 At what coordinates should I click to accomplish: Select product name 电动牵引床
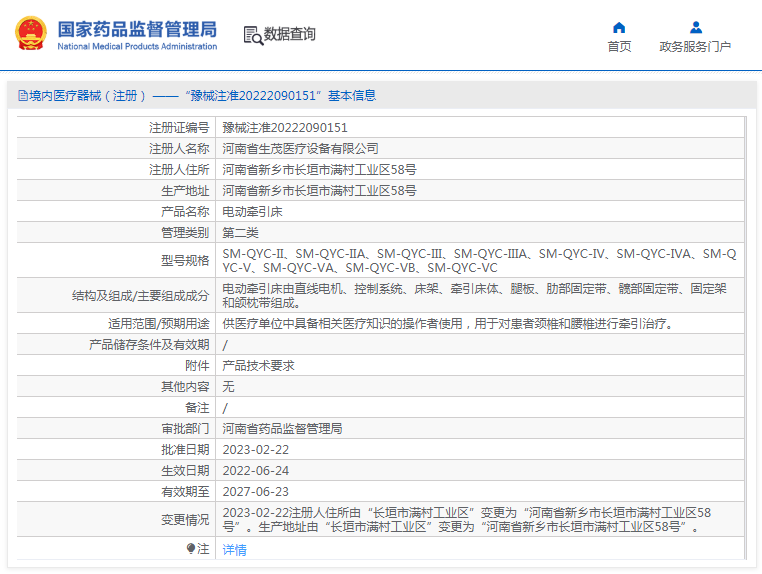(252, 211)
